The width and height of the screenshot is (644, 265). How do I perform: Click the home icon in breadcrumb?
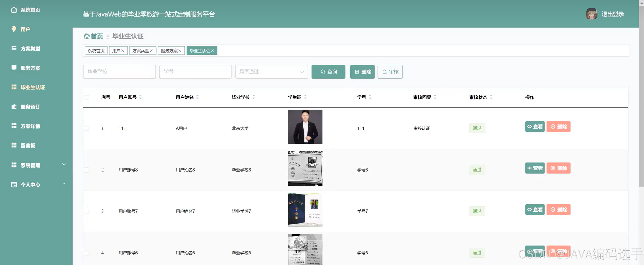[x=87, y=37]
